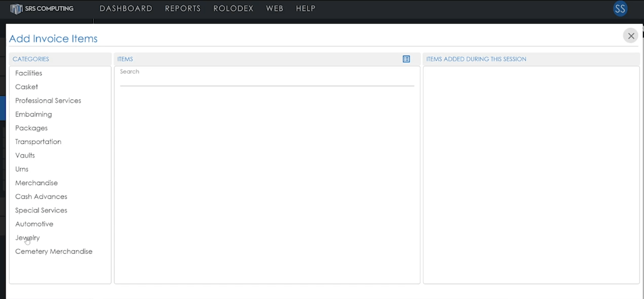Pick the Transportation category

[x=38, y=142]
